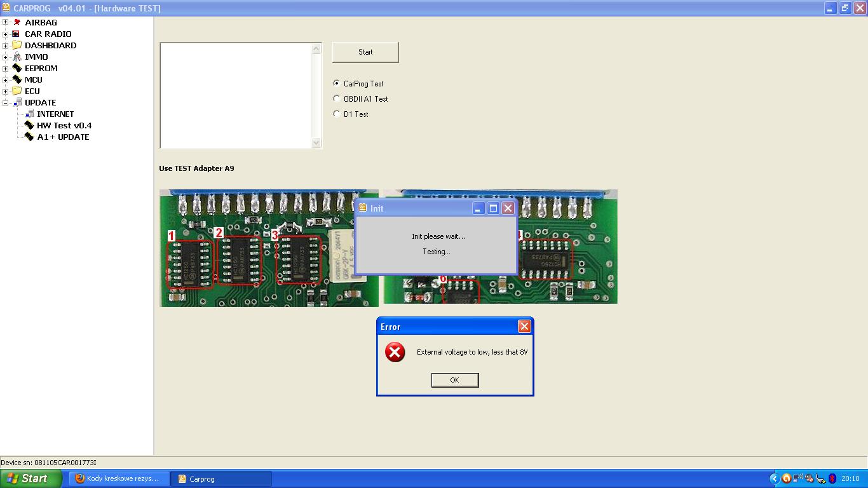Viewport: 868px width, 488px height.
Task: Click the 'Init please wait...' text
Action: [438, 236]
